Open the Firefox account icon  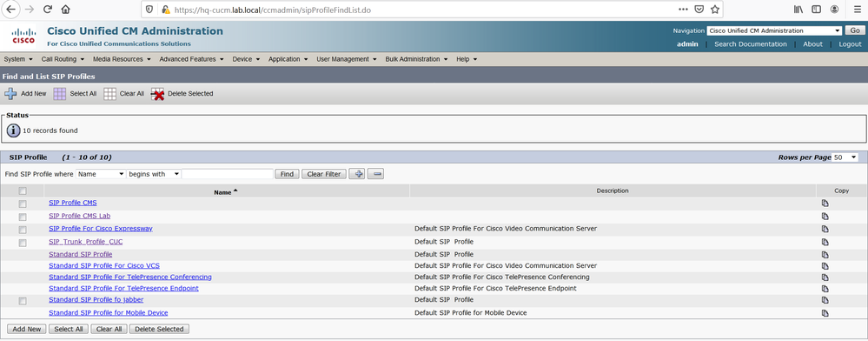point(834,10)
